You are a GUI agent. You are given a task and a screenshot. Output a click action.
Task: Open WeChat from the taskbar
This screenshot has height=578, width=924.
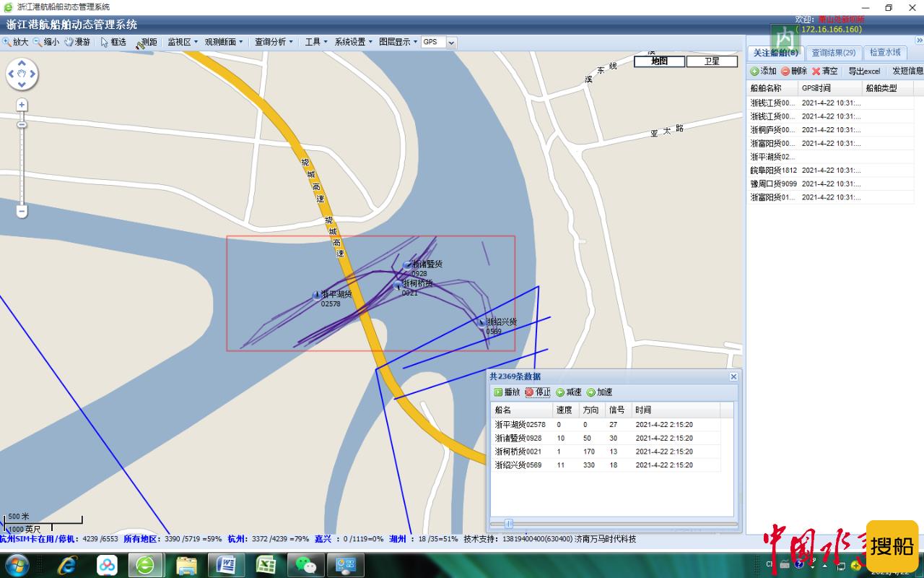click(x=305, y=564)
